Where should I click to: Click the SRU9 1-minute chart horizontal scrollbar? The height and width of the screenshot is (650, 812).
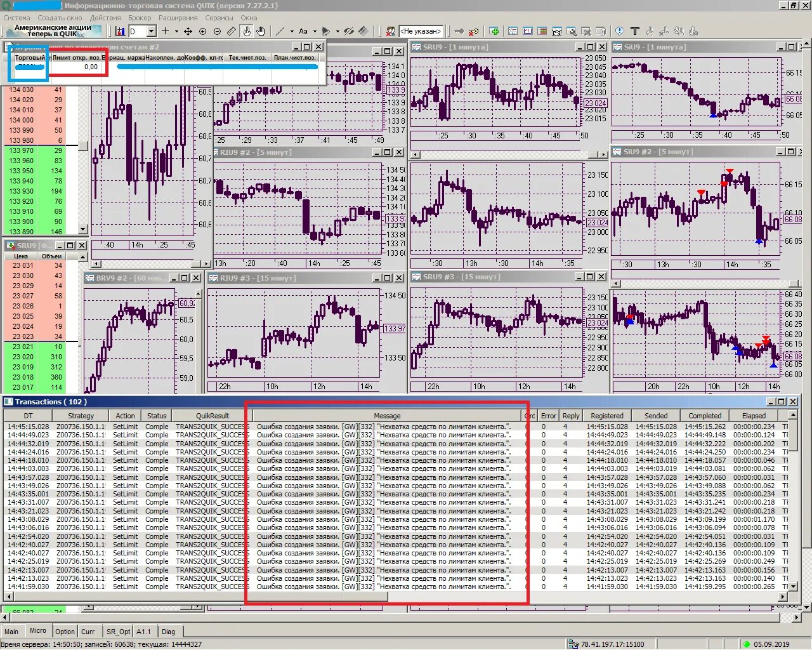tap(509, 154)
